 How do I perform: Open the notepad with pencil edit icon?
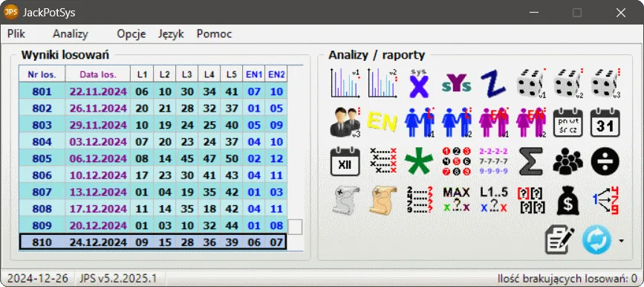(559, 239)
